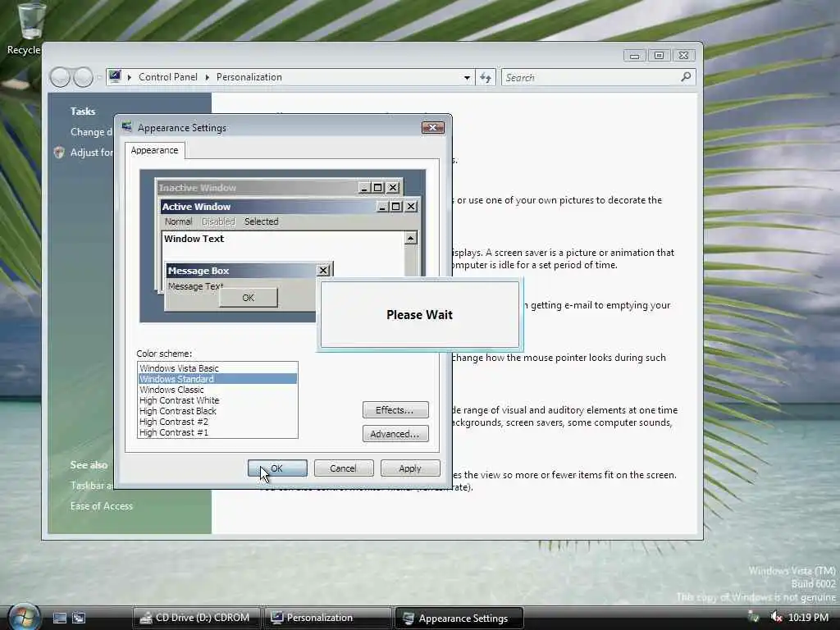The height and width of the screenshot is (630, 840).
Task: Open the Ease of Access link
Action: (101, 505)
